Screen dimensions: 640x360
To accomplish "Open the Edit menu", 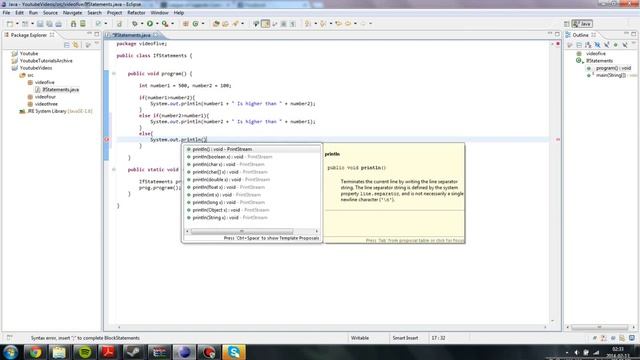I will coord(19,13).
